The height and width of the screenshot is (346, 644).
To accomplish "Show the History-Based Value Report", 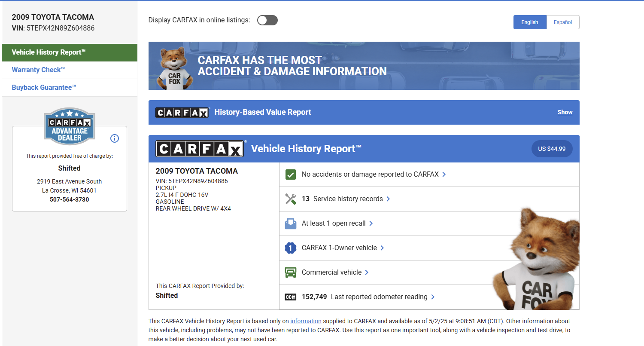I will [x=565, y=112].
